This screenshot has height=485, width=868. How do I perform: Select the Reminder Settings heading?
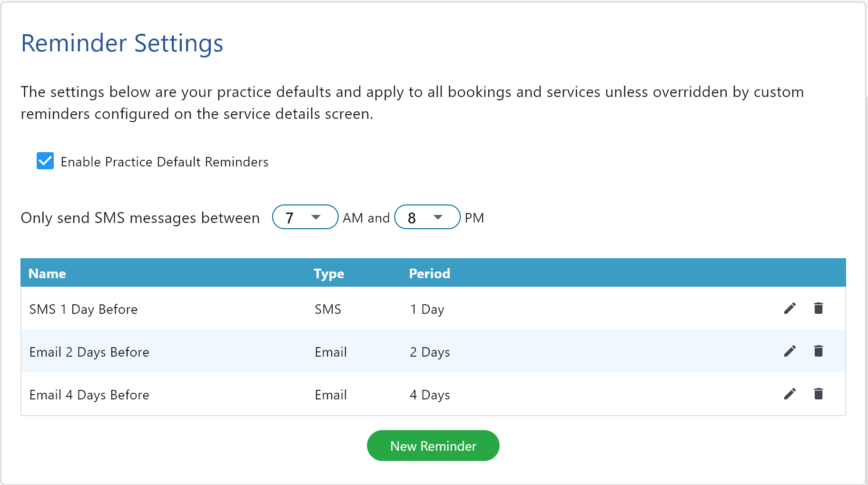coord(122,43)
